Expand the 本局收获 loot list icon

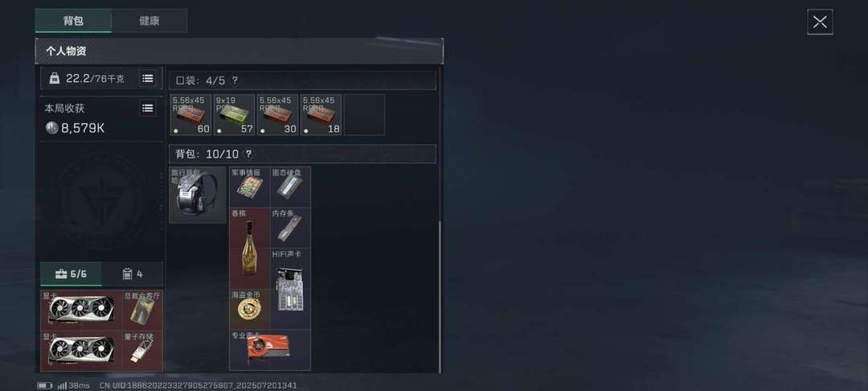coord(147,108)
